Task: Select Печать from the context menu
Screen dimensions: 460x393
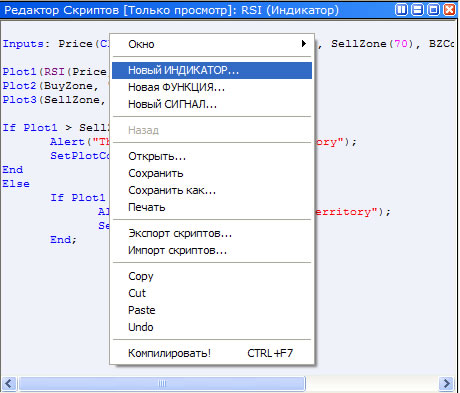Action: click(x=212, y=207)
